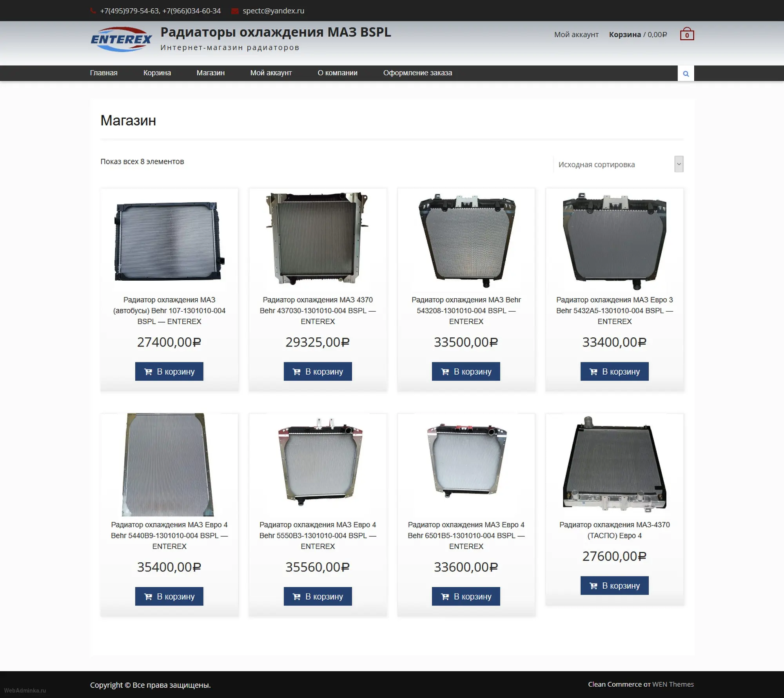Add MAZ 4370 Behr 437030 radiator to cart

pos(318,371)
